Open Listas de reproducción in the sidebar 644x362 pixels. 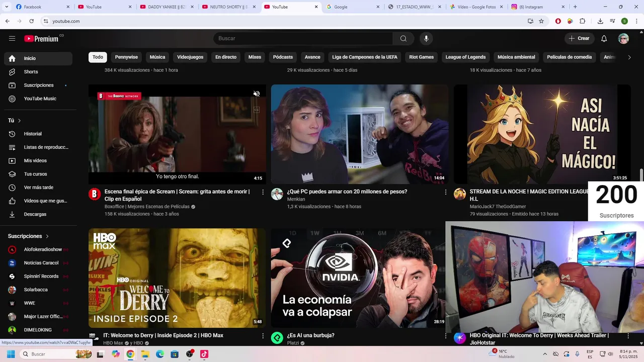click(38, 147)
